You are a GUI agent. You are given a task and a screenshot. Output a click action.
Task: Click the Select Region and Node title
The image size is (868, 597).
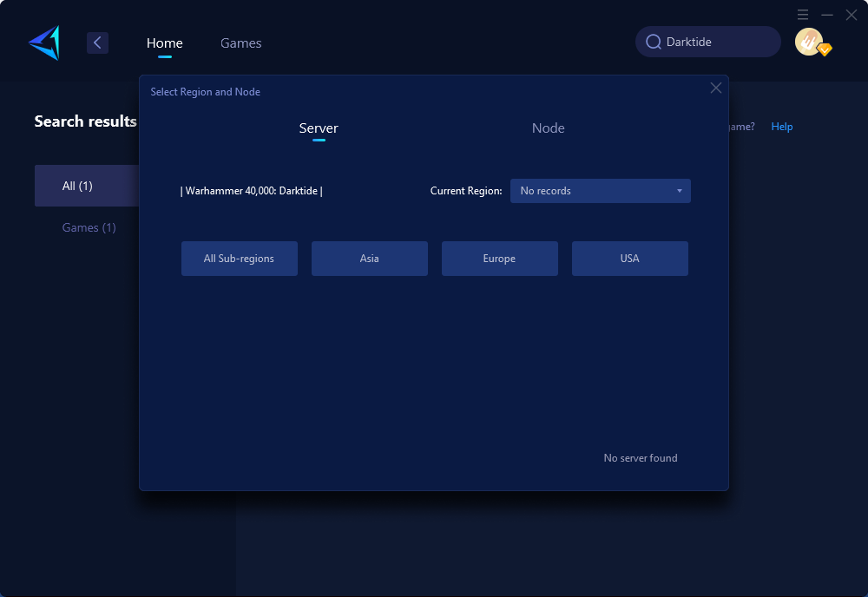(206, 92)
